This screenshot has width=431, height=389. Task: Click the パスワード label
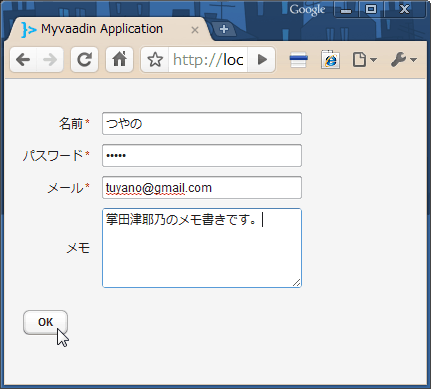pyautogui.click(x=53, y=155)
